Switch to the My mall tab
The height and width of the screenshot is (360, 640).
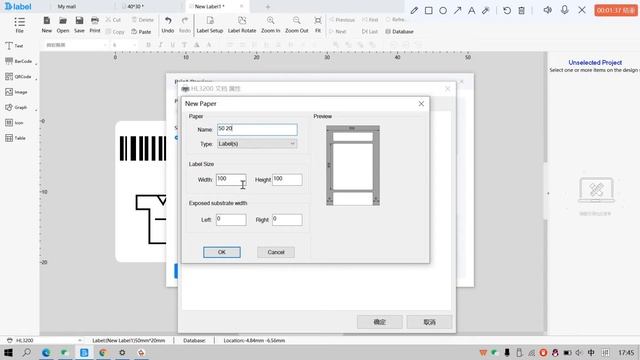coord(67,7)
